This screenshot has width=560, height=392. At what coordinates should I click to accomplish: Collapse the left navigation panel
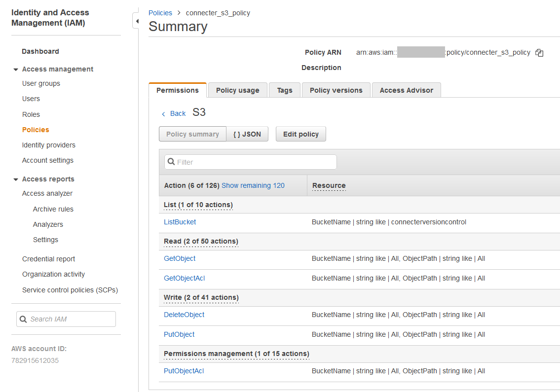pos(136,21)
